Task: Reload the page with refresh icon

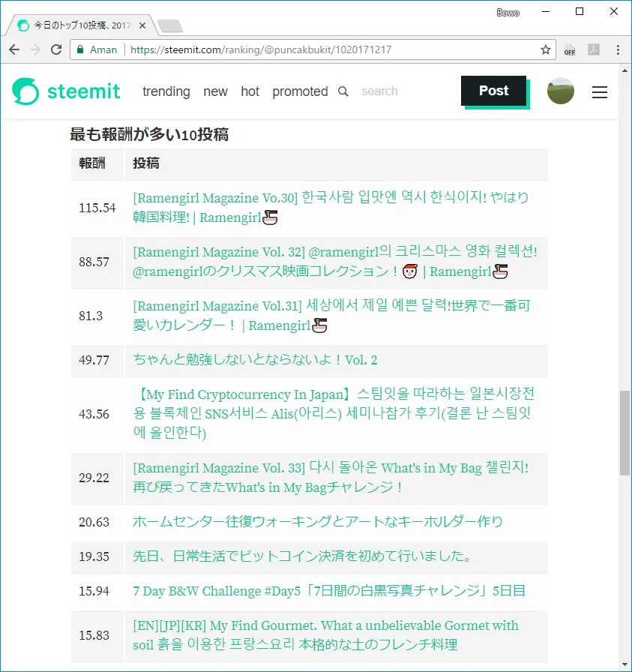Action: click(x=56, y=49)
